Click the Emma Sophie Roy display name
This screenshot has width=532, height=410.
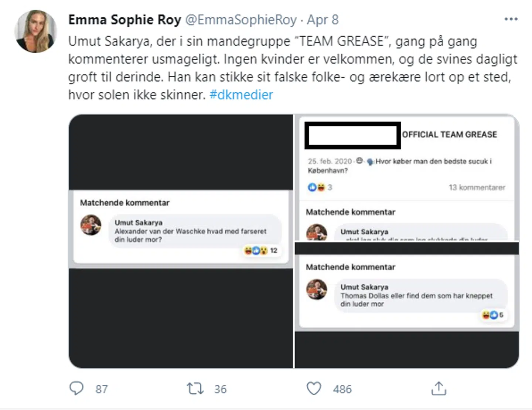[125, 20]
